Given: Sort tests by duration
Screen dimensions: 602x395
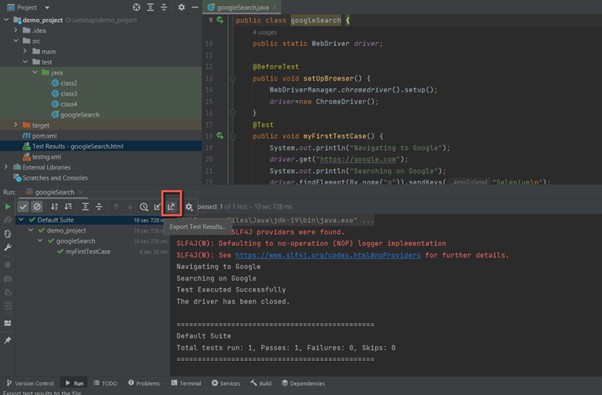Looking at the screenshot, I should pos(68,207).
